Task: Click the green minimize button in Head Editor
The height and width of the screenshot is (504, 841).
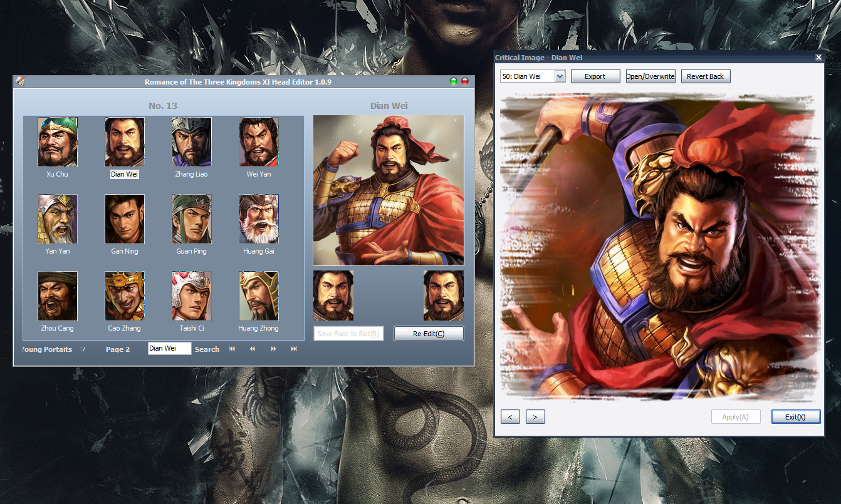Action: (x=454, y=81)
